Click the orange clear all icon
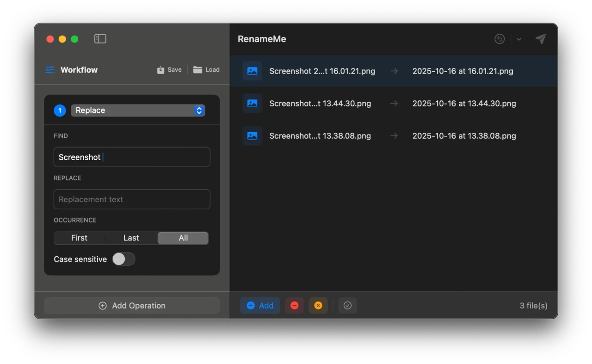592x364 pixels. [318, 305]
